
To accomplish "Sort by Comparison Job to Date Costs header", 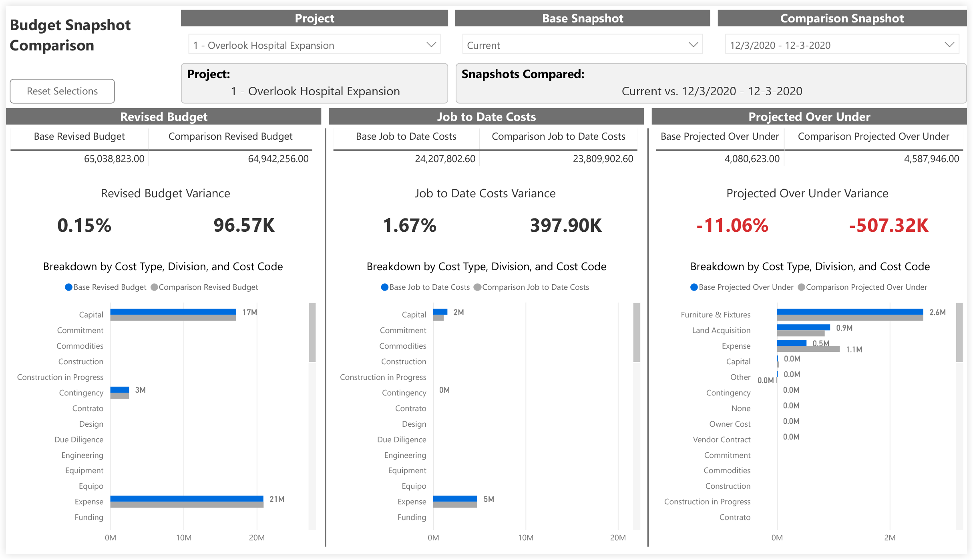I will [558, 136].
